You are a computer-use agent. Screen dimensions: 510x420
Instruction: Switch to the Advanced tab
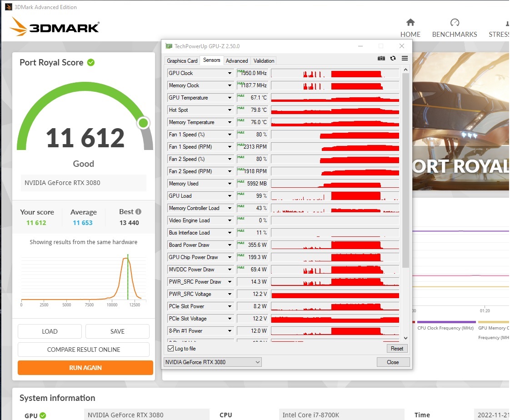pos(237,61)
